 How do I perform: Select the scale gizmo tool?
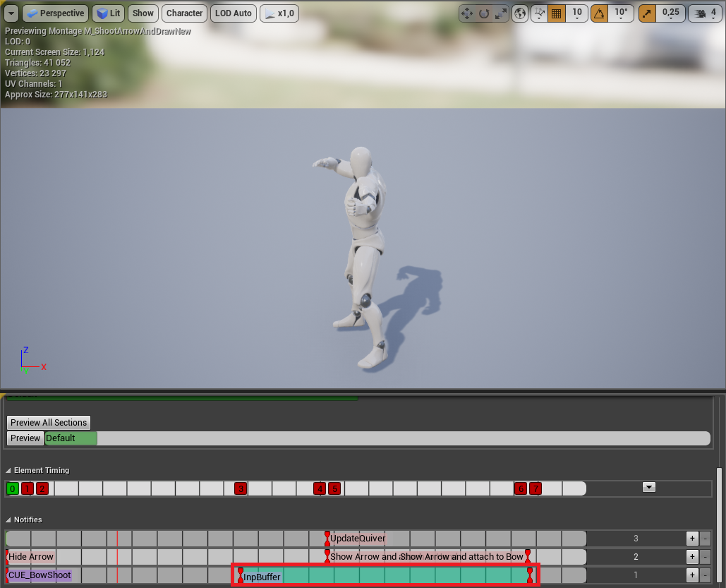pyautogui.click(x=501, y=13)
